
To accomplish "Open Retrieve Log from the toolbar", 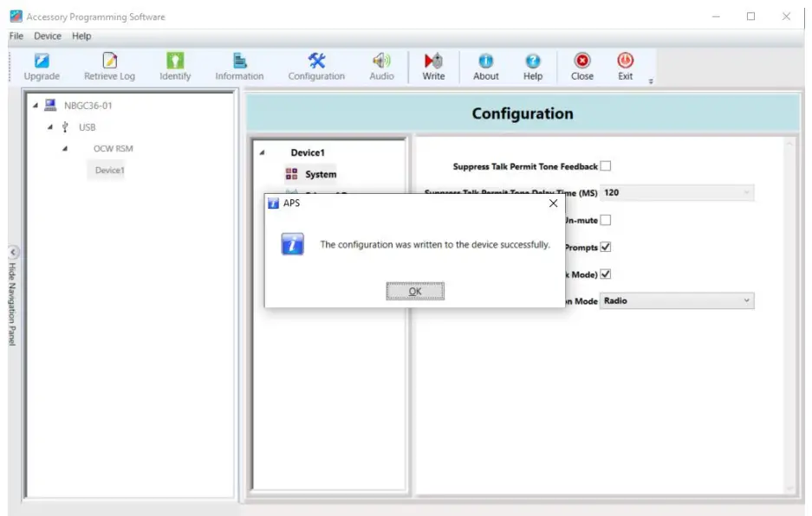I will pos(109,66).
